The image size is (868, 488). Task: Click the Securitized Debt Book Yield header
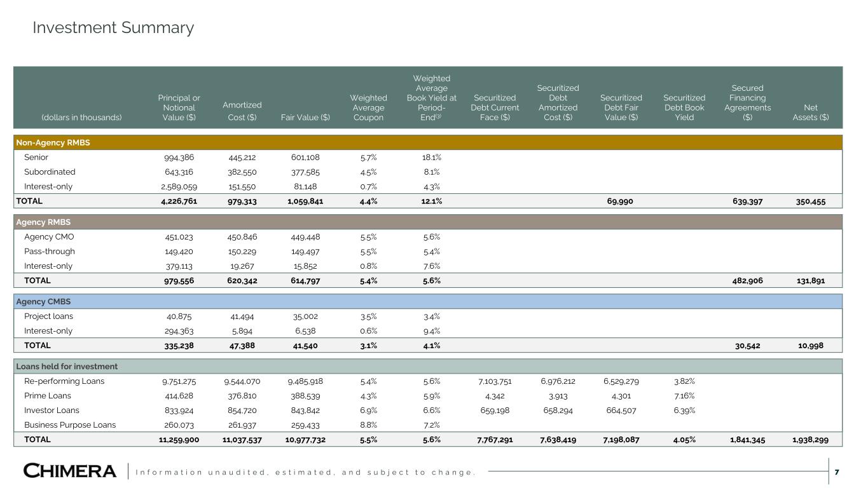pos(684,107)
